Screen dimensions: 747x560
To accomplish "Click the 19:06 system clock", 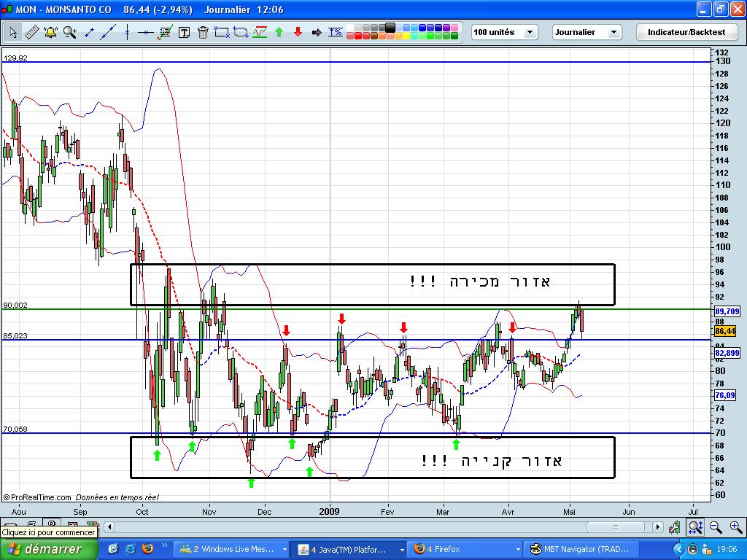I will (x=727, y=549).
